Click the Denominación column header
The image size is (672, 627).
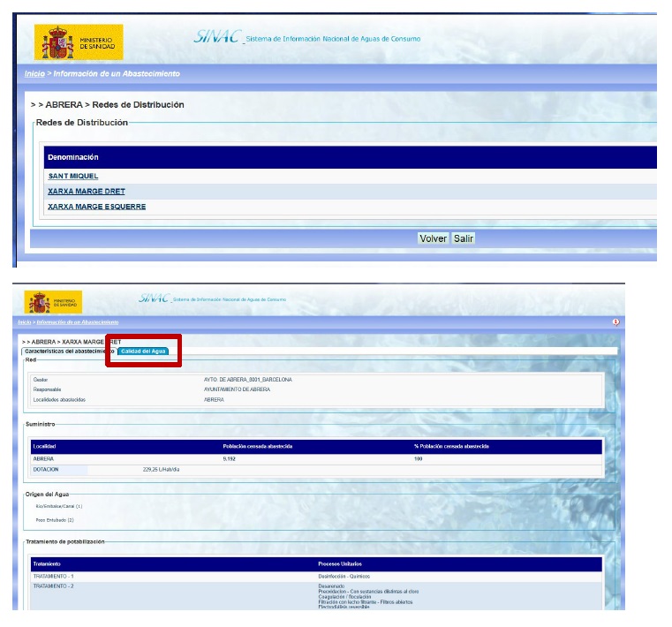72,157
